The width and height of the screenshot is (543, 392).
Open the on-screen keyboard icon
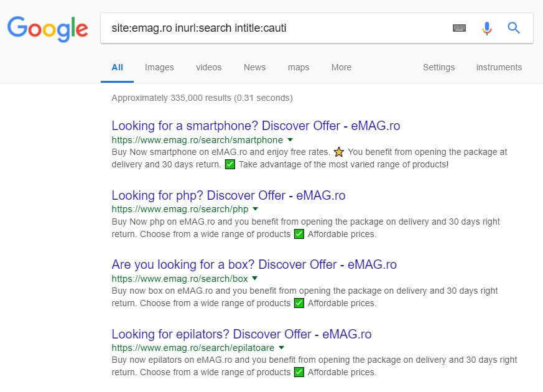click(x=459, y=28)
